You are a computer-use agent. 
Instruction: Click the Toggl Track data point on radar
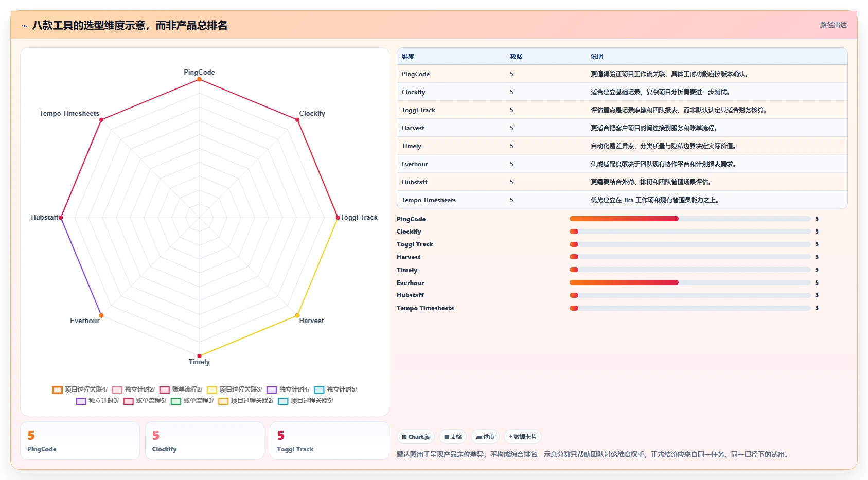pyautogui.click(x=338, y=218)
